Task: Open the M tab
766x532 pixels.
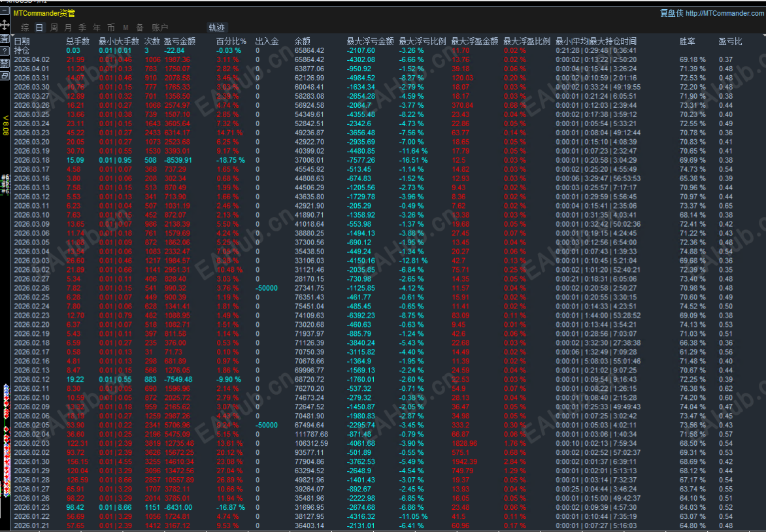Action: 125,28
